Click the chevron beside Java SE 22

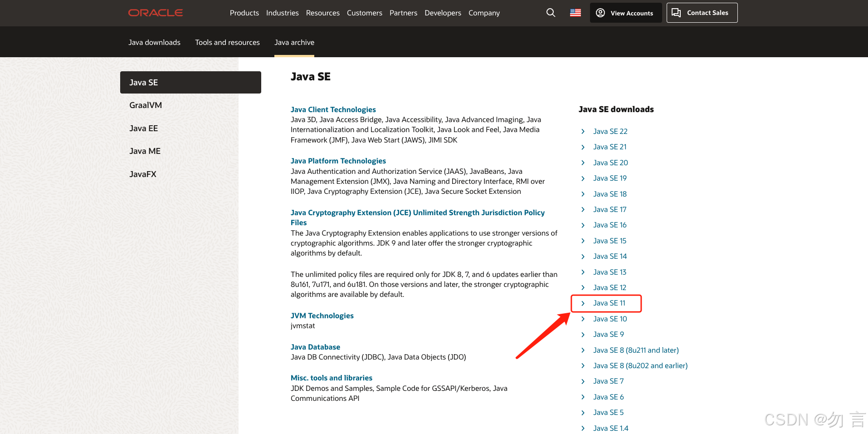click(x=583, y=131)
